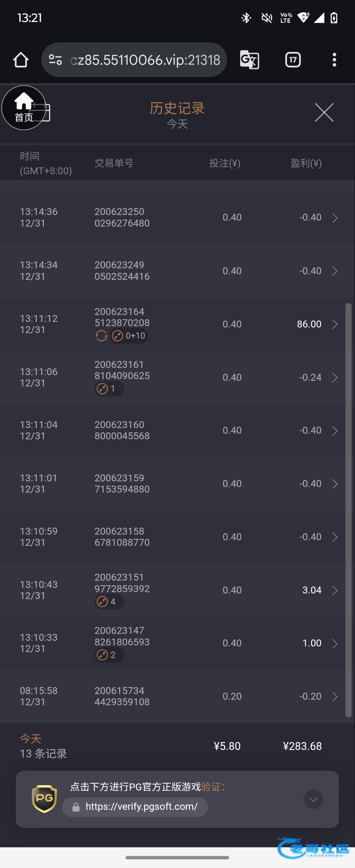The image size is (355, 868).
Task: Open the tab switcher showing 17 tabs
Action: (x=293, y=60)
